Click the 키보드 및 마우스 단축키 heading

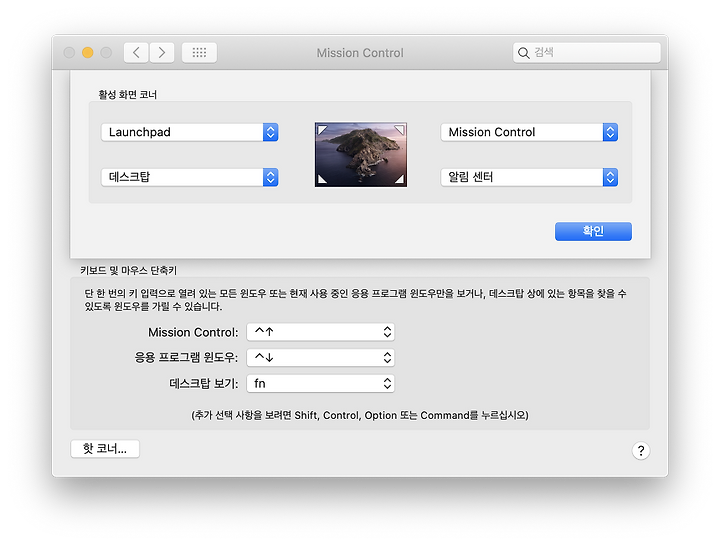(129, 270)
